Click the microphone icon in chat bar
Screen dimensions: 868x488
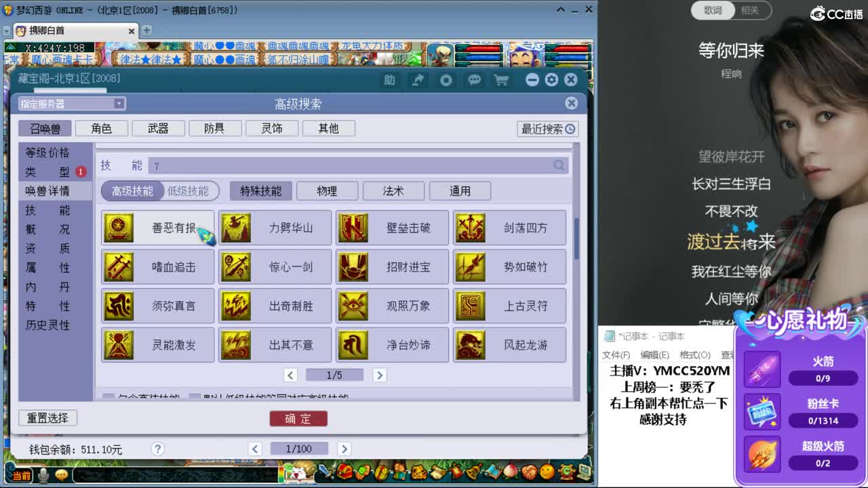pyautogui.click(x=43, y=475)
